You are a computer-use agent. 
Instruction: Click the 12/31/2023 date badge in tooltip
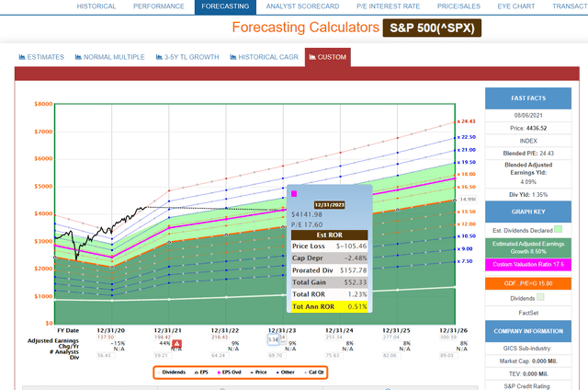tap(329, 205)
